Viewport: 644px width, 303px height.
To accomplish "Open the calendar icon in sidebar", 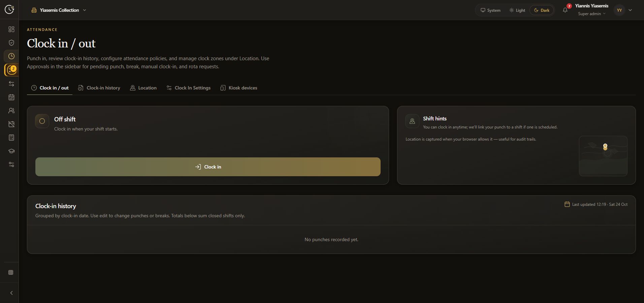I will click(x=11, y=97).
